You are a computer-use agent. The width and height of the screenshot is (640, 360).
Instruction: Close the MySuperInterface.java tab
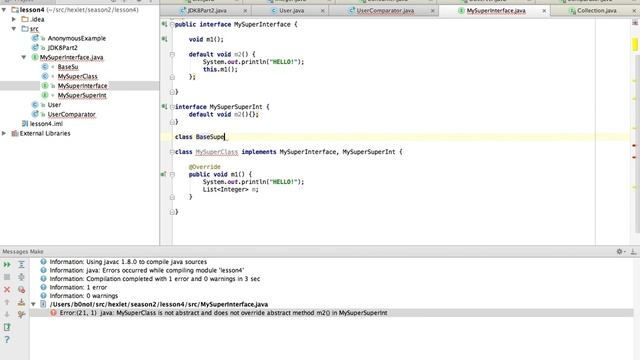click(x=544, y=11)
